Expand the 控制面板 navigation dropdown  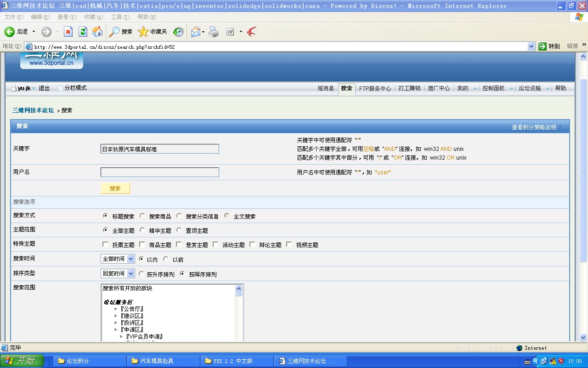511,88
